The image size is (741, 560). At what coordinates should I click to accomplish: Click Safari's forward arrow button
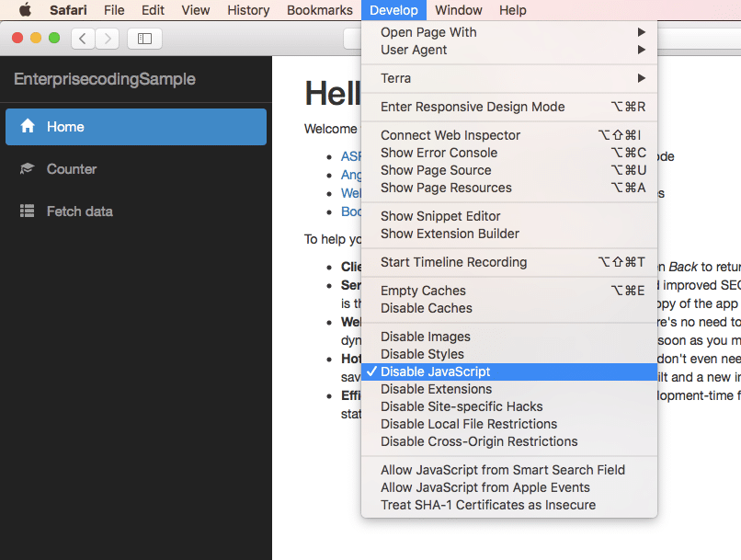point(108,39)
